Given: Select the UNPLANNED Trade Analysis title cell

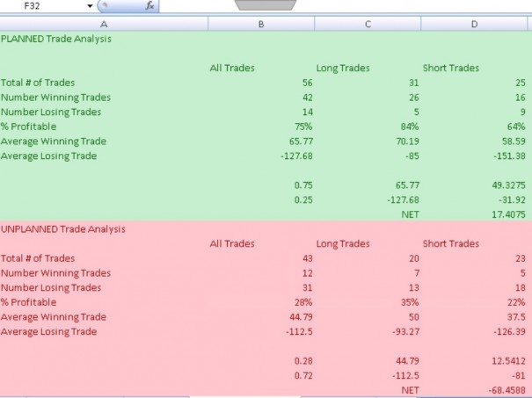Looking at the screenshot, I should click(x=104, y=229).
